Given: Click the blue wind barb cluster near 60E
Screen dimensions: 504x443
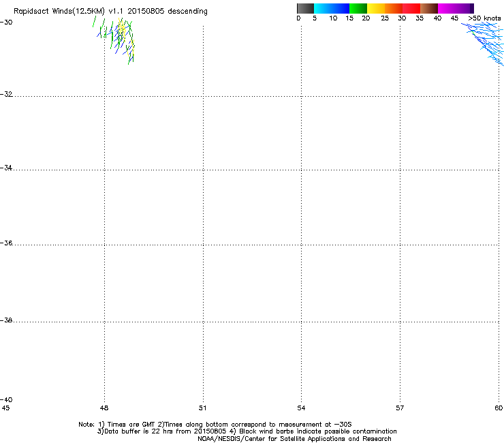Looking at the screenshot, I should [x=483, y=44].
